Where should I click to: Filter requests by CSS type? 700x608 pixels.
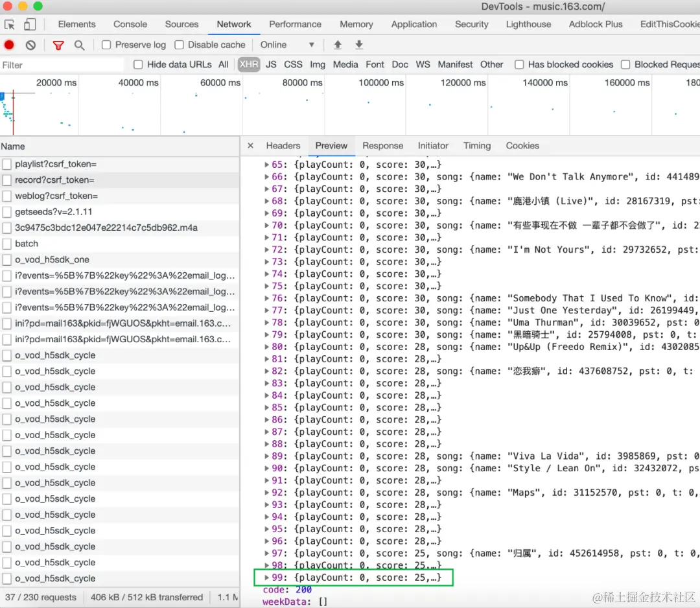pos(293,64)
